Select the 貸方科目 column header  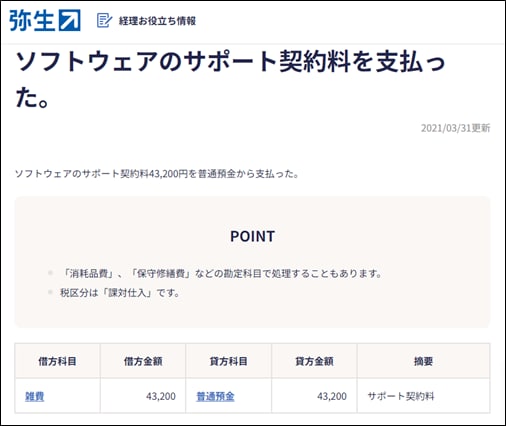click(229, 361)
